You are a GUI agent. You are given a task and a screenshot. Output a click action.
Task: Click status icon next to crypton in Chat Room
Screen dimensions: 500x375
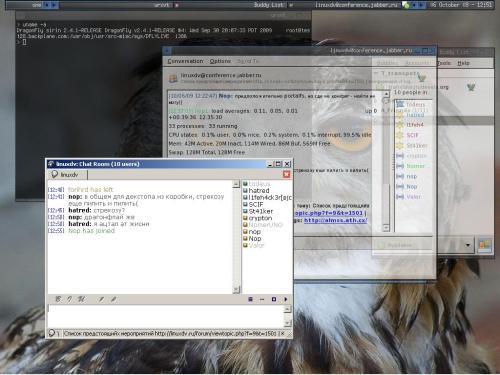245,218
